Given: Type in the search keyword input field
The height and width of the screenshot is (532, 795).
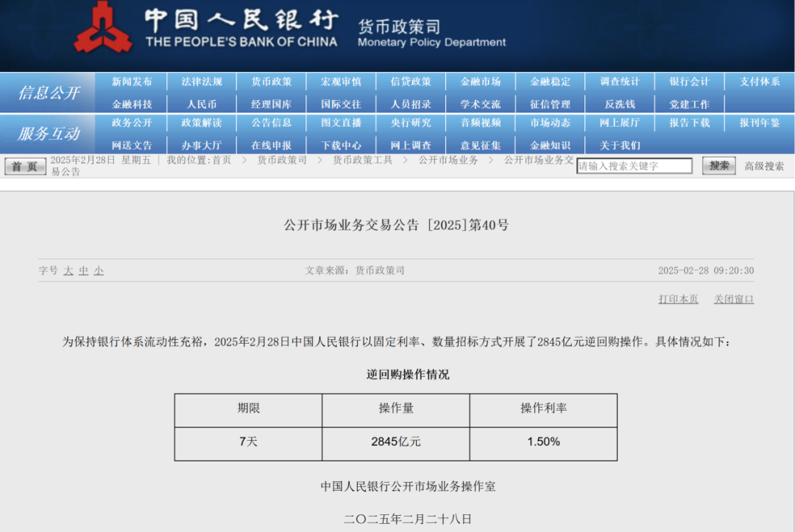Looking at the screenshot, I should coord(634,166).
